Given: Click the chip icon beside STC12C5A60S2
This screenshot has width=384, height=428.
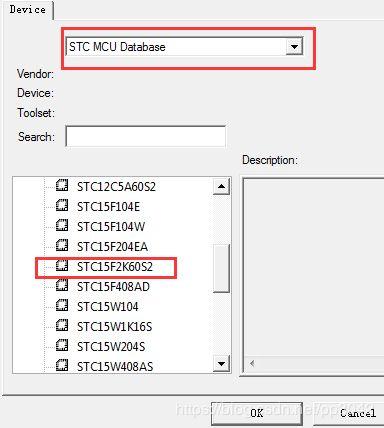Looking at the screenshot, I should [x=62, y=185].
